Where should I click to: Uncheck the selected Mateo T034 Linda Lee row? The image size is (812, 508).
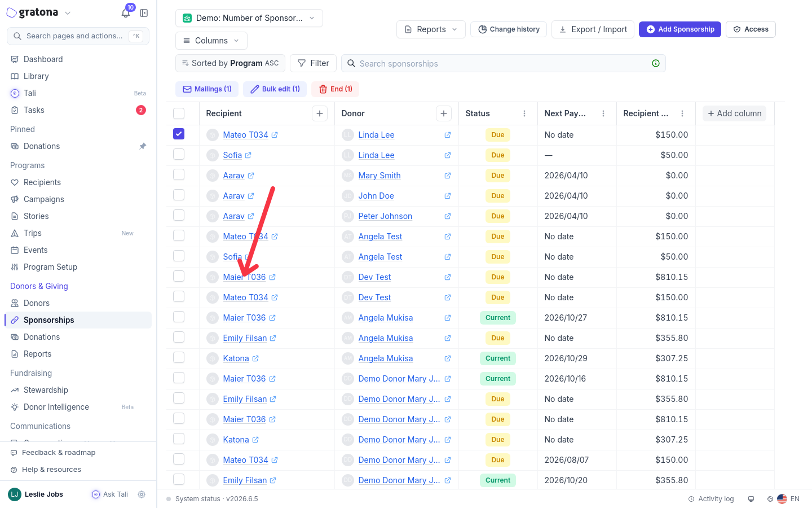[179, 134]
